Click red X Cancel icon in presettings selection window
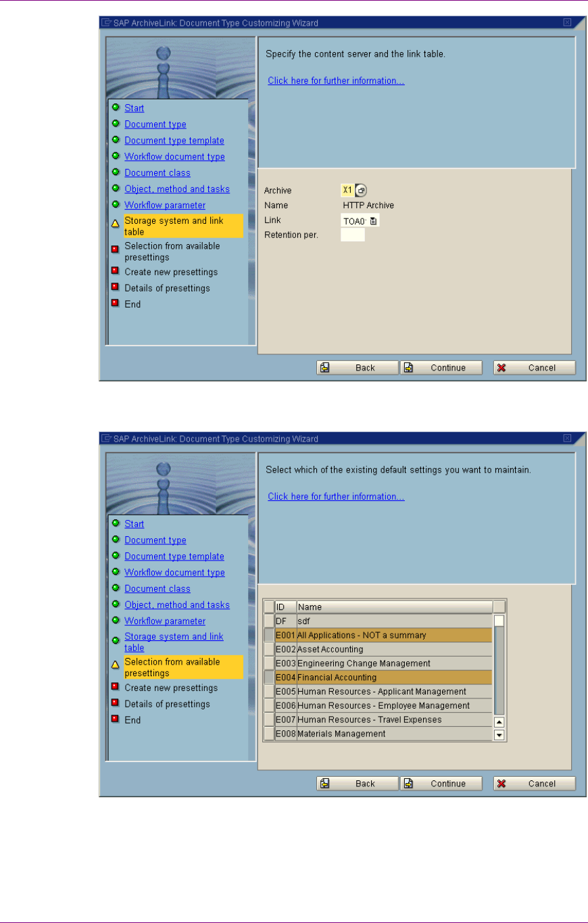 tap(501, 784)
